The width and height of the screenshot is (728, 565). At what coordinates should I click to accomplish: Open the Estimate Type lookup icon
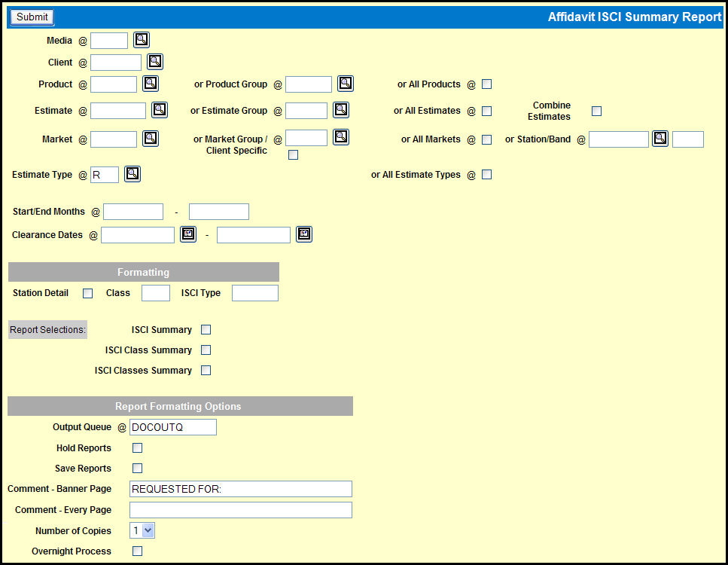133,175
